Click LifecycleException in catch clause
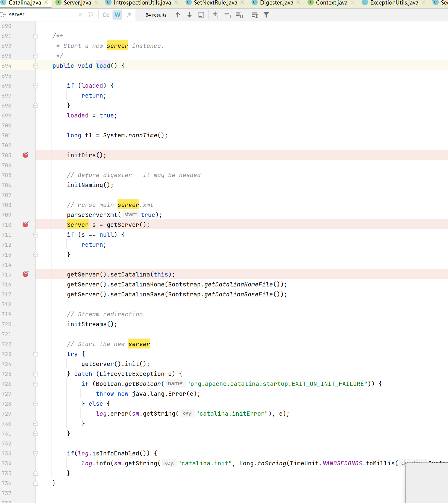Image resolution: width=448 pixels, height=503 pixels. [x=132, y=374]
